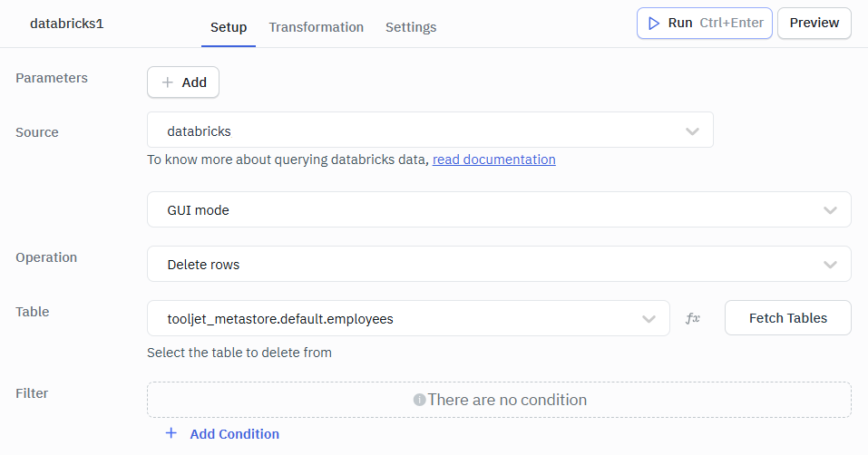Image resolution: width=868 pixels, height=455 pixels.
Task: Switch to the Setup tab
Action: coord(228,27)
